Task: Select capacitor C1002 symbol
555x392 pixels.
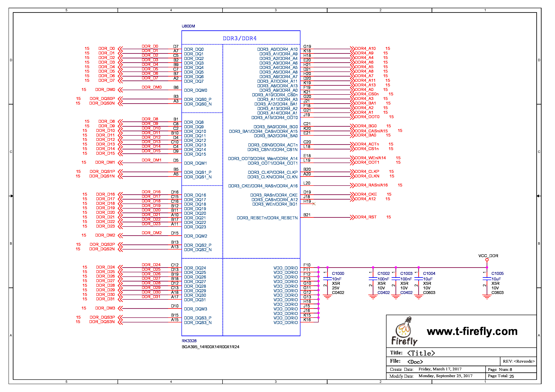Action: (373, 279)
